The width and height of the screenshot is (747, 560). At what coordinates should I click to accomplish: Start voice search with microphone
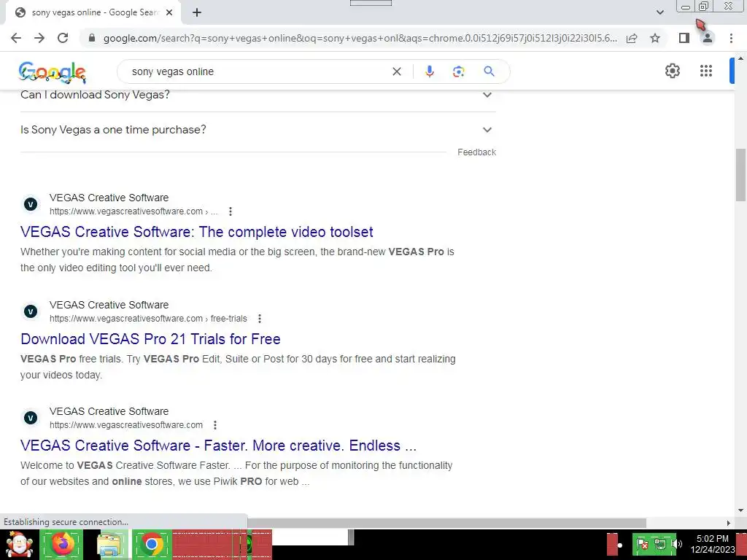(429, 71)
